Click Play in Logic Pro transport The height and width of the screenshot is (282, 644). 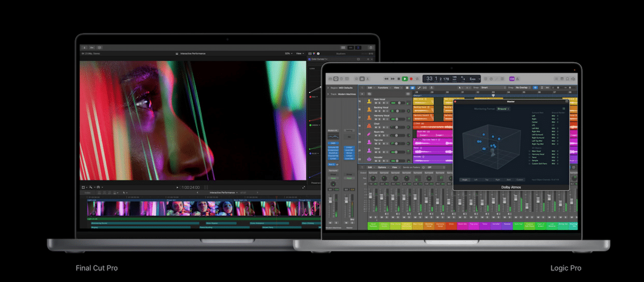click(405, 79)
